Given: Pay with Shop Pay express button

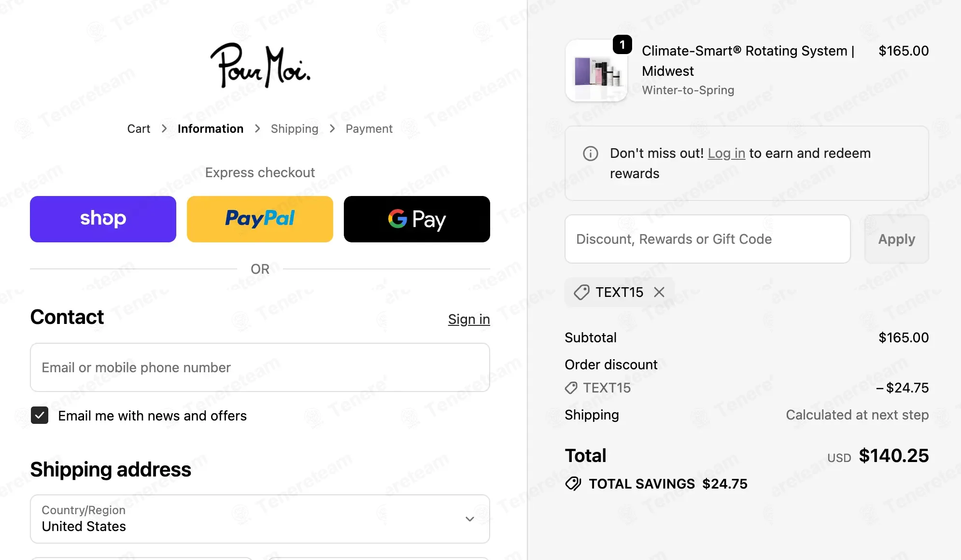Looking at the screenshot, I should click(103, 219).
